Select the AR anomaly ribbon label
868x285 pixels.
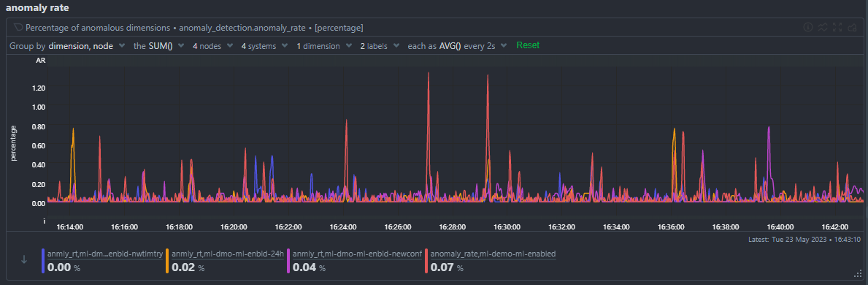[x=40, y=60]
